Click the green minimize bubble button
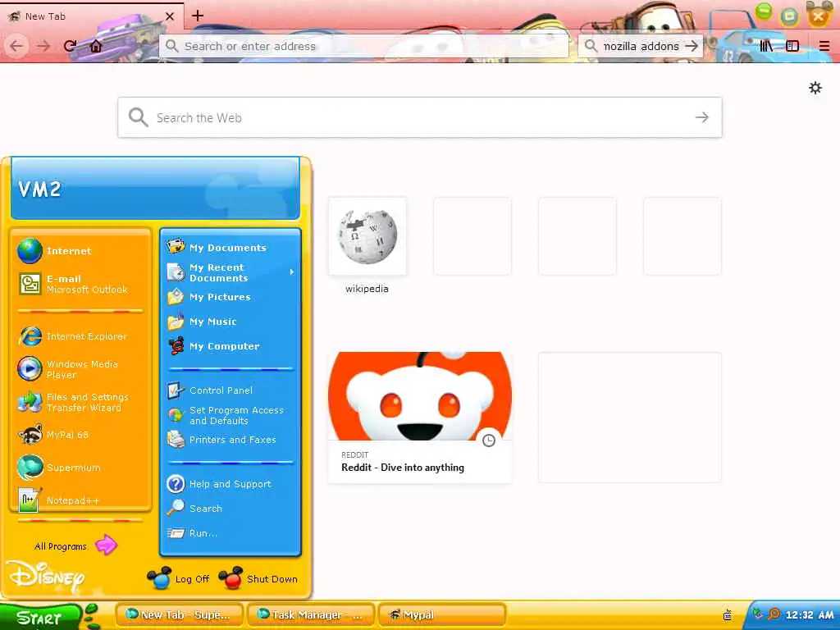The height and width of the screenshot is (630, 840). (764, 11)
